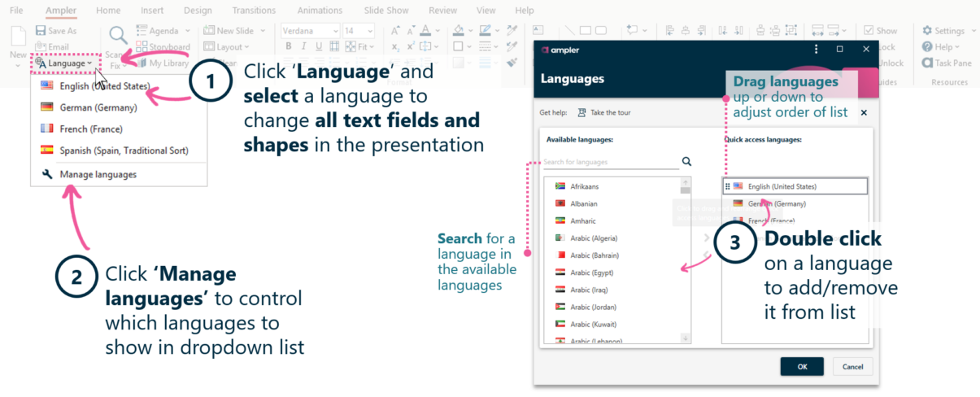Open the three-dot menu in Languages dialog
The image size is (980, 397).
(x=817, y=49)
